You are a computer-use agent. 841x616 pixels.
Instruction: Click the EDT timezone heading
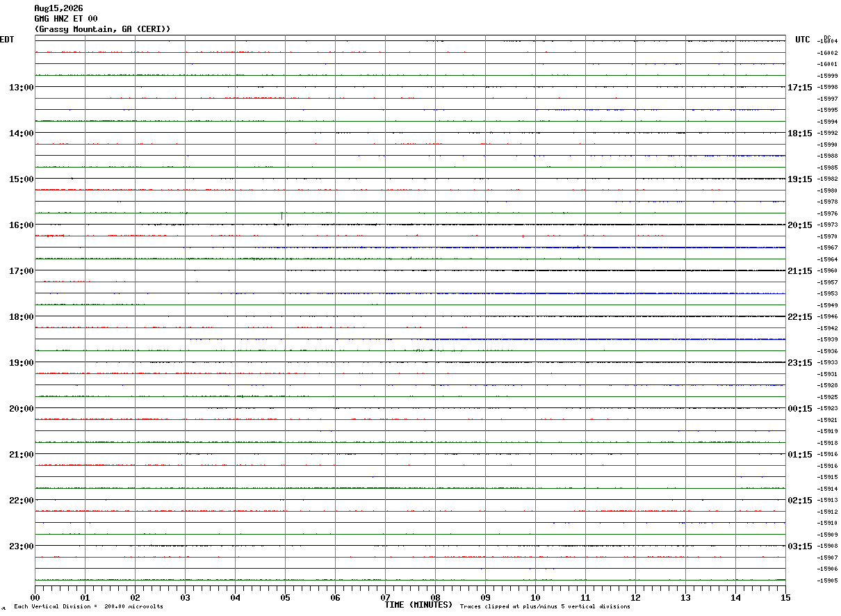click(x=7, y=40)
